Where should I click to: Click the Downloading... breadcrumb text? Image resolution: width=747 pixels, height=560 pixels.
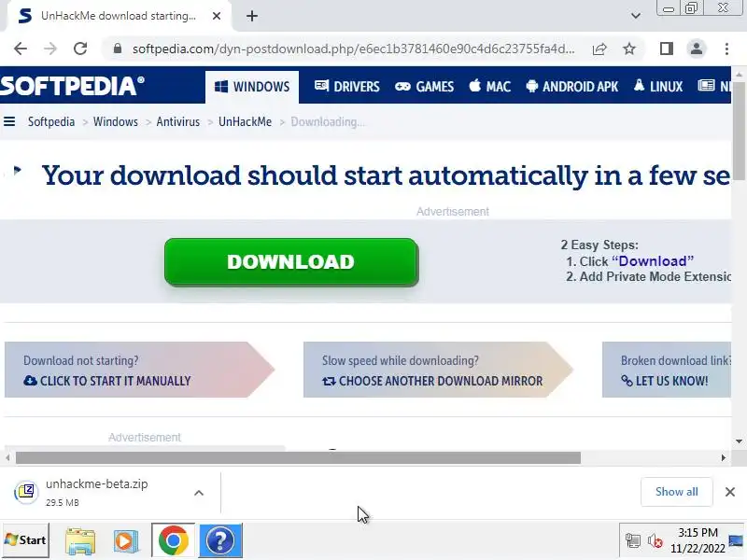328,122
